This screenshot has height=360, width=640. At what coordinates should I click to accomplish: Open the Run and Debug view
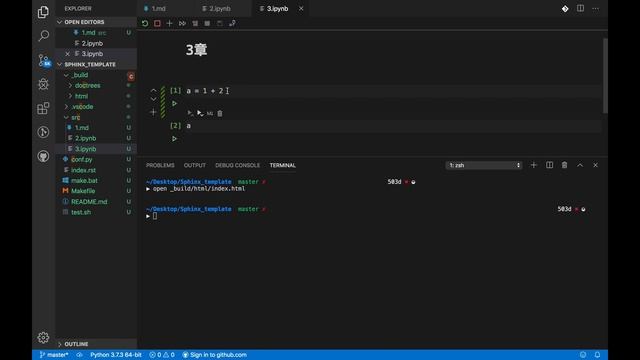coord(43,84)
